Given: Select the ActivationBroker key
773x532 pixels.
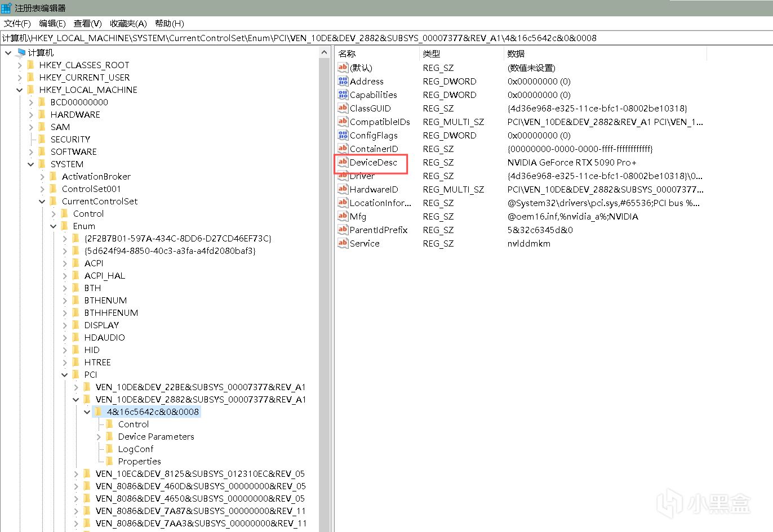Looking at the screenshot, I should (96, 176).
